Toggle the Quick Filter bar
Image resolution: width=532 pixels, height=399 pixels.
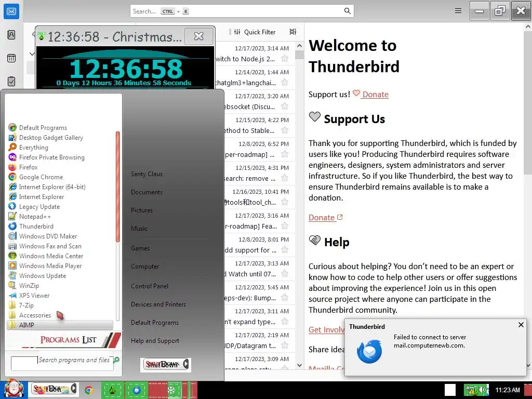tap(255, 32)
